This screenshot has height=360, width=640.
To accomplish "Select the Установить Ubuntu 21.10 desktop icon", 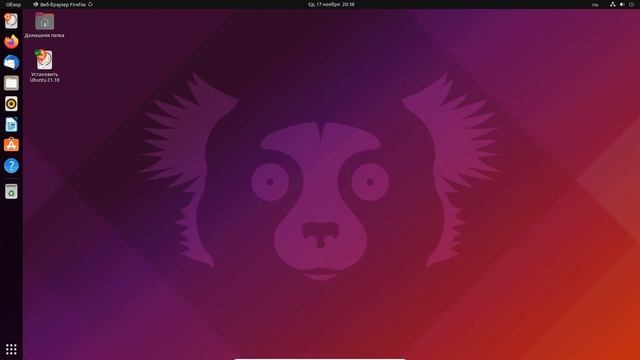I will [44, 66].
